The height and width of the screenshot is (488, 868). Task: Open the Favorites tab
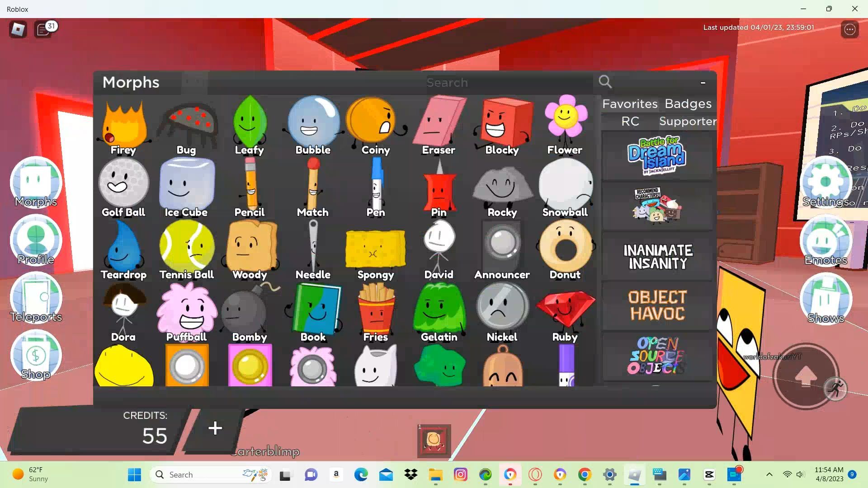click(x=630, y=104)
